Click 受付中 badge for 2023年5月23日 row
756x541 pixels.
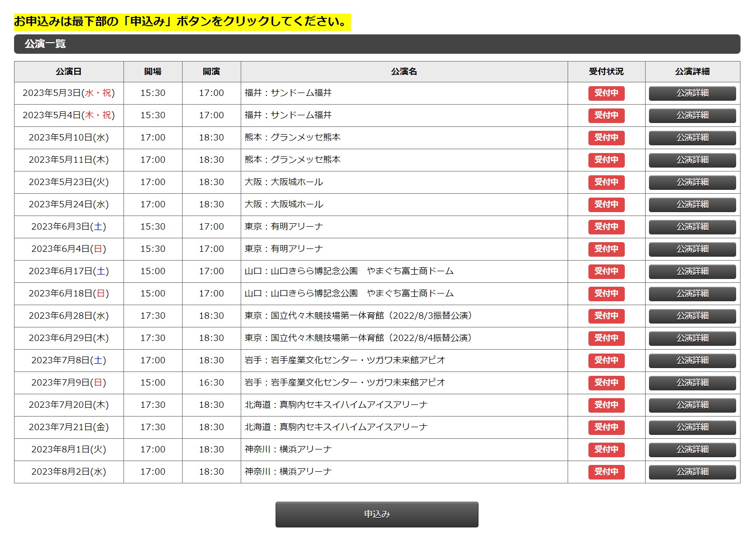click(x=606, y=182)
